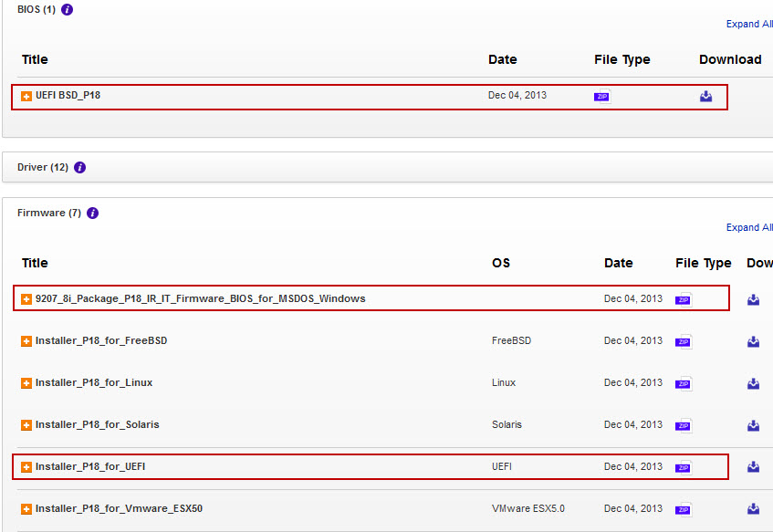
Task: Expand Installer_P18_for_Linux entry
Action: 26,383
